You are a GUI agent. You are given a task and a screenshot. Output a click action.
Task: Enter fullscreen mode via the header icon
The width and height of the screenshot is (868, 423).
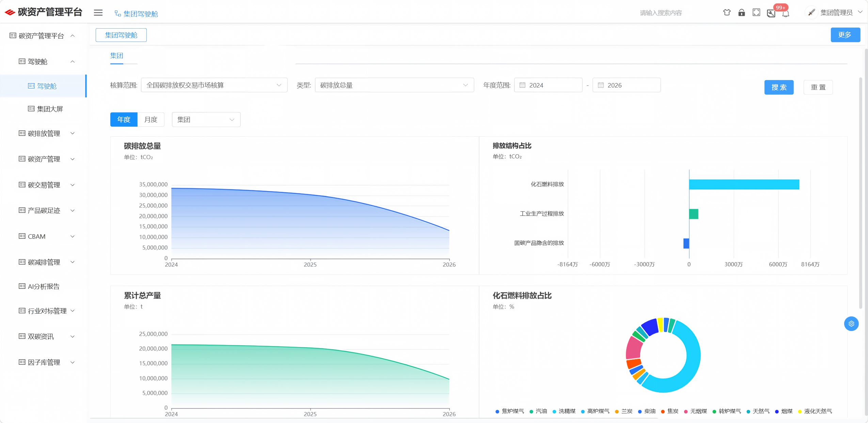[x=756, y=13]
